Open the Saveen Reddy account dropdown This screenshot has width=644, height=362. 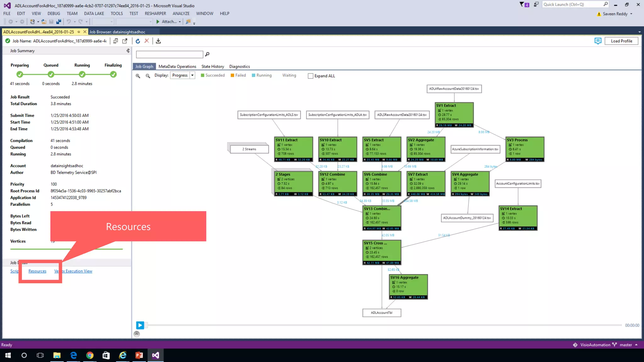tap(631, 14)
